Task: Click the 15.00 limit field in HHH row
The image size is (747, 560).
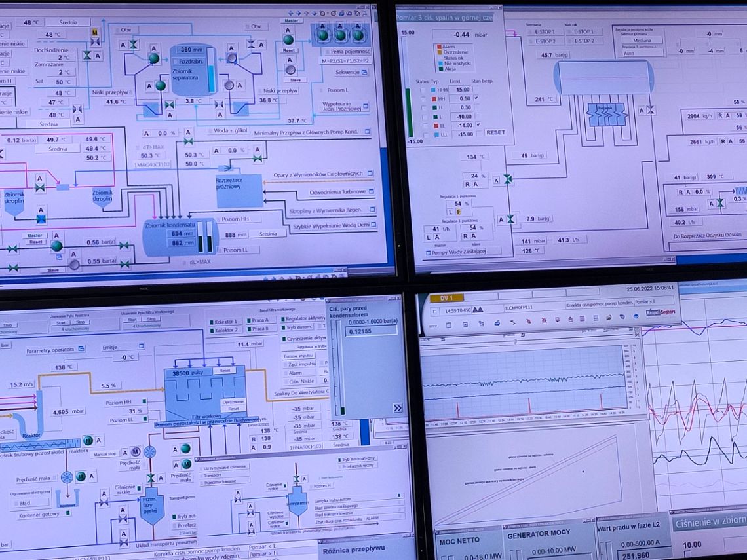Action: point(459,90)
